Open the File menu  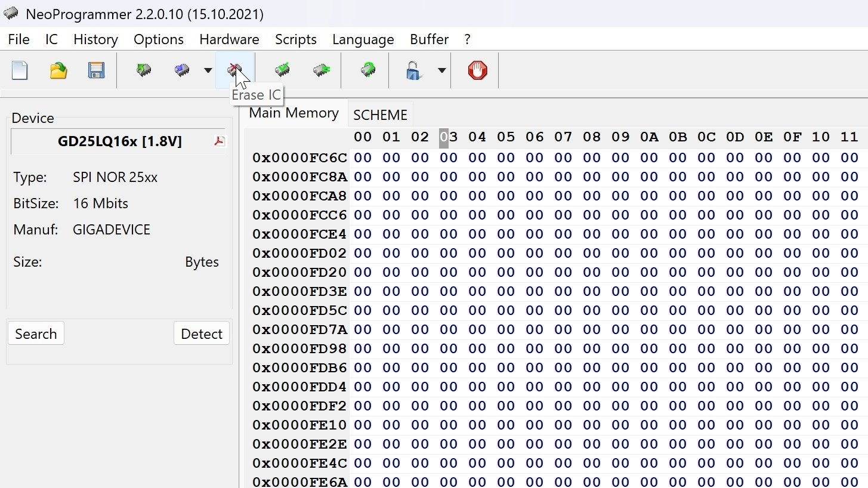pyautogui.click(x=19, y=39)
